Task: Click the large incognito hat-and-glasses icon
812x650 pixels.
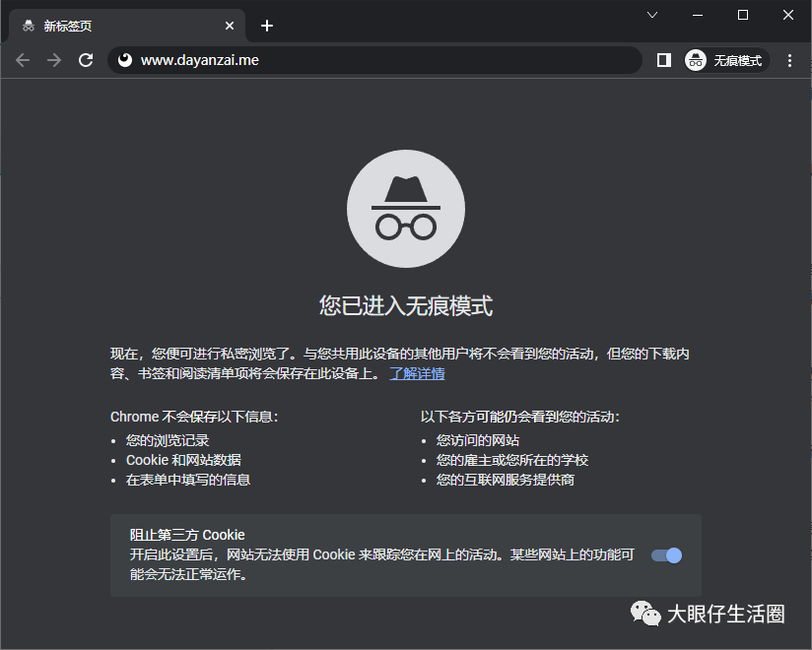Action: (x=406, y=209)
